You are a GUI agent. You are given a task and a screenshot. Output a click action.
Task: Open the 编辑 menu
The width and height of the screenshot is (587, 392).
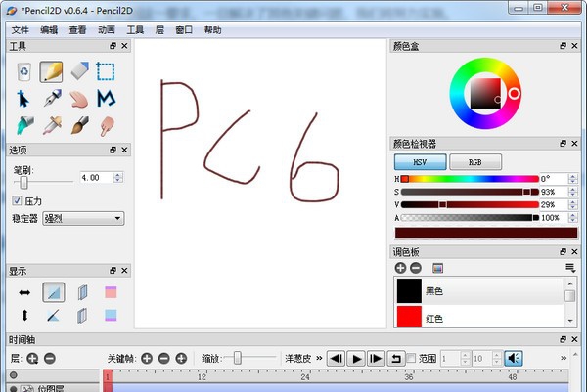pos(49,30)
